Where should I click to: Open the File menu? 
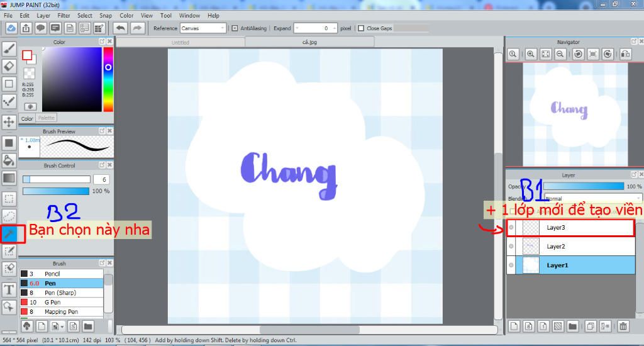pyautogui.click(x=8, y=16)
